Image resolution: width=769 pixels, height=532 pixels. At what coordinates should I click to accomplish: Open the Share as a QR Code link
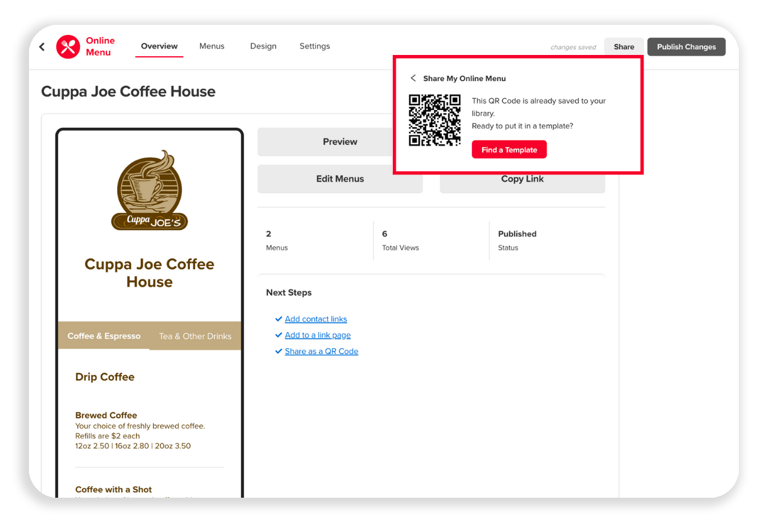pos(322,351)
